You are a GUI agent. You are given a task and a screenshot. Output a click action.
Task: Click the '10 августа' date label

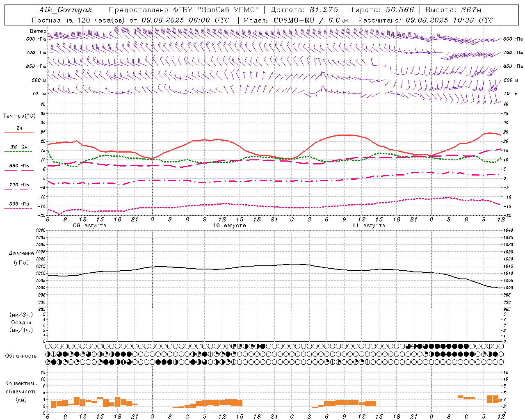(x=229, y=226)
